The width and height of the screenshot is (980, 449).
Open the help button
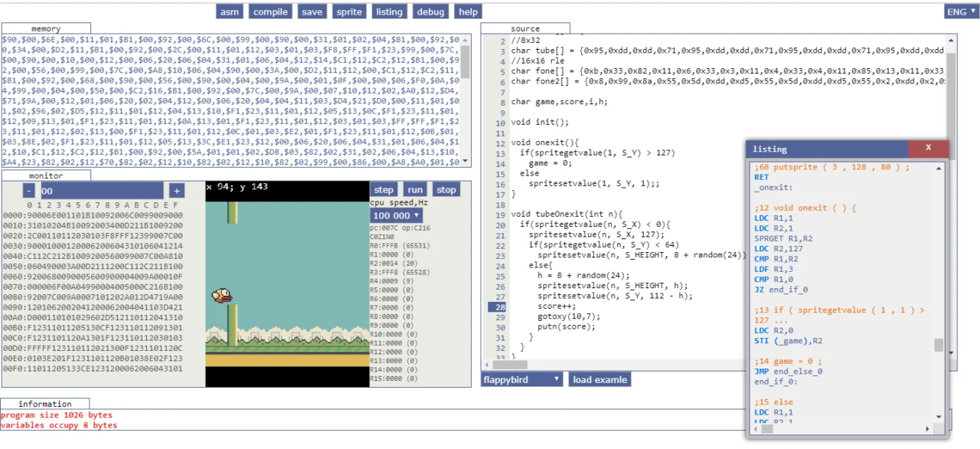coord(468,11)
